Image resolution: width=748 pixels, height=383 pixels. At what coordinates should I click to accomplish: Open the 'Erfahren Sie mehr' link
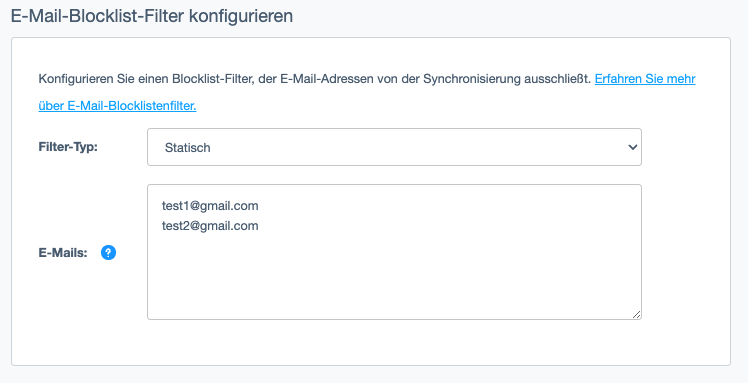click(x=645, y=79)
